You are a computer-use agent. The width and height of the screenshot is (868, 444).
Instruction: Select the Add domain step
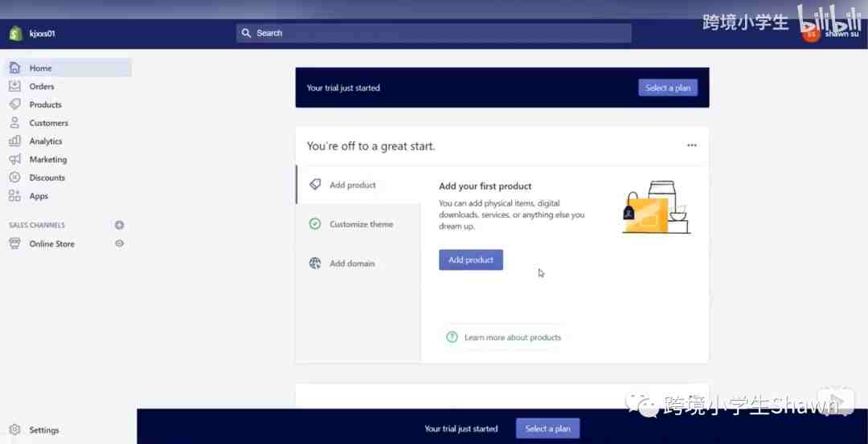352,263
